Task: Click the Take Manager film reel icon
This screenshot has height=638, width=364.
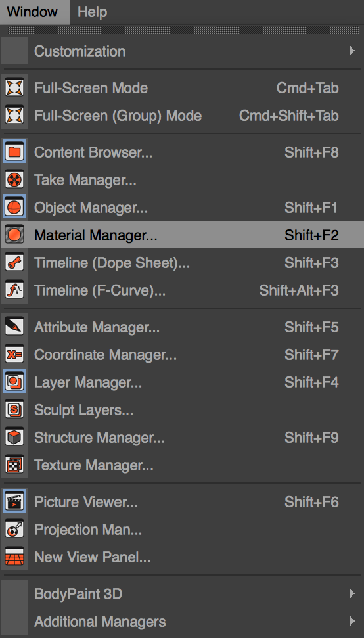Action: [x=14, y=180]
